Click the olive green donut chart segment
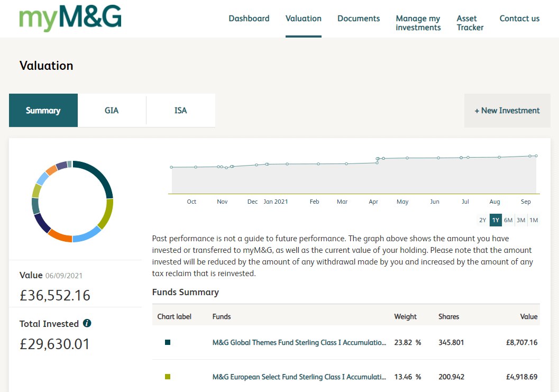The width and height of the screenshot is (559, 392). click(107, 215)
